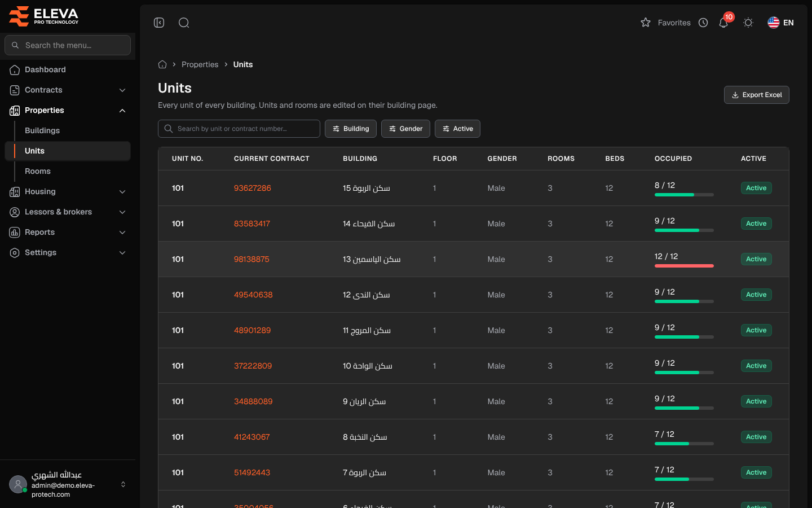This screenshot has width=812, height=508.
Task: Expand the Housing menu chevron
Action: click(122, 191)
